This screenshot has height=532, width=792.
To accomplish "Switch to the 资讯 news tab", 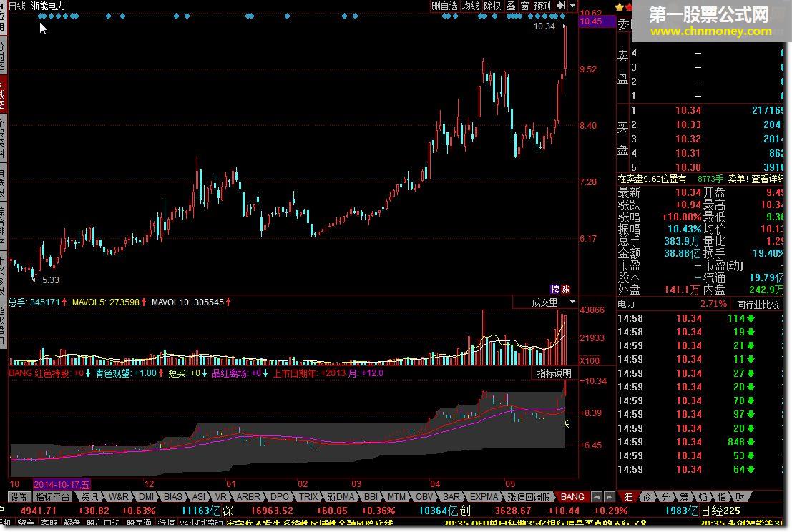I will [x=89, y=497].
